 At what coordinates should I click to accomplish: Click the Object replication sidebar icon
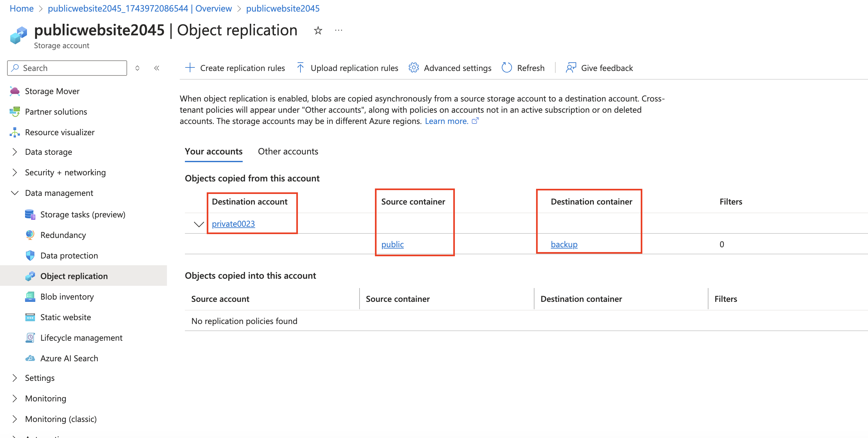pos(30,276)
